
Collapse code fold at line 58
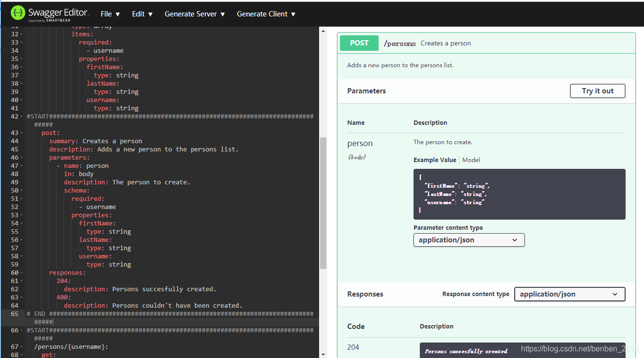22,256
